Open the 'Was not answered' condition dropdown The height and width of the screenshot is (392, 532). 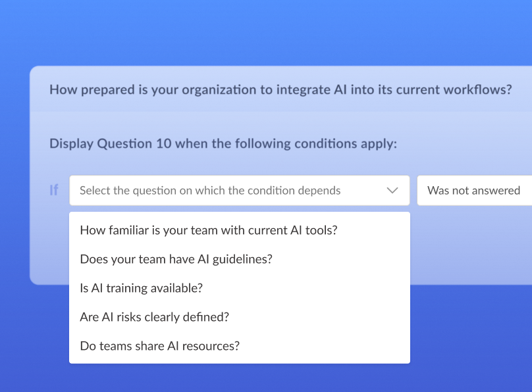tap(474, 191)
